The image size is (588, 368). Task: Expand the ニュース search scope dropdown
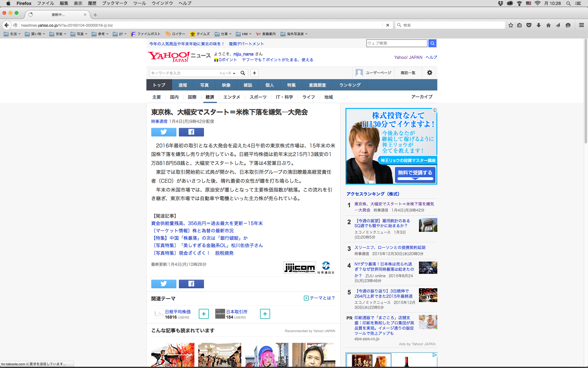[x=227, y=73]
